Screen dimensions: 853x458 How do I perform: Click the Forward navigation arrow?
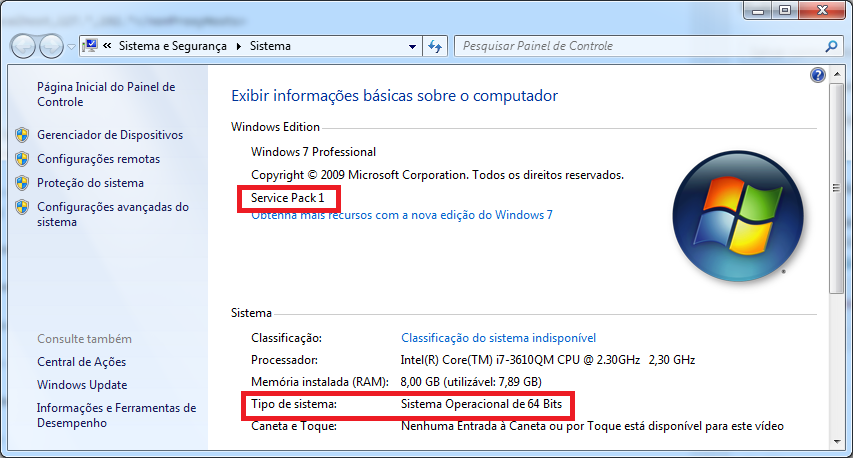tap(51, 46)
